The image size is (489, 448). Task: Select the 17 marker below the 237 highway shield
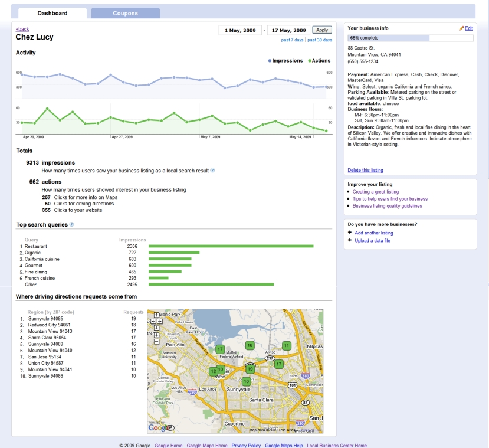279,364
